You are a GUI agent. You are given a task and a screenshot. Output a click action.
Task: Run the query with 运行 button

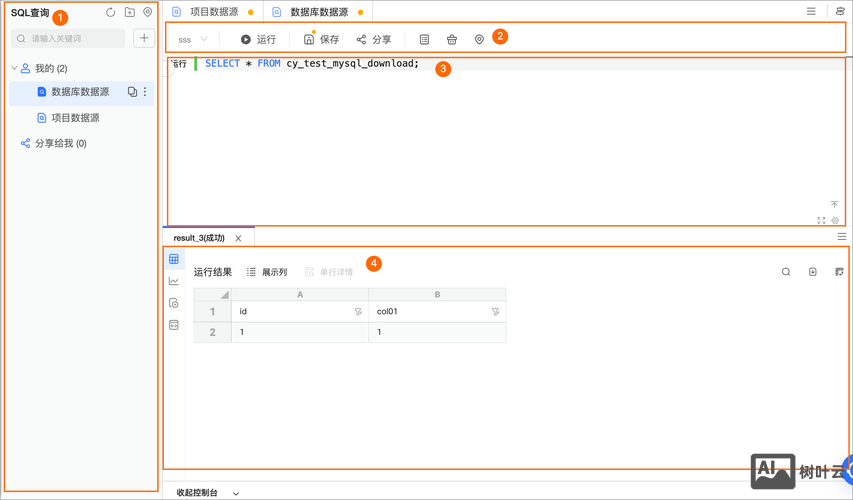coord(258,39)
